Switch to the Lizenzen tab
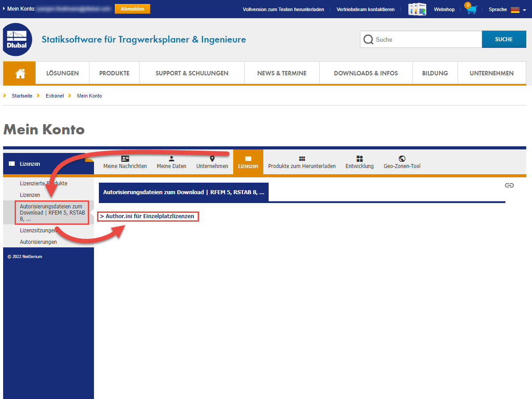The width and height of the screenshot is (532, 399). [x=248, y=162]
